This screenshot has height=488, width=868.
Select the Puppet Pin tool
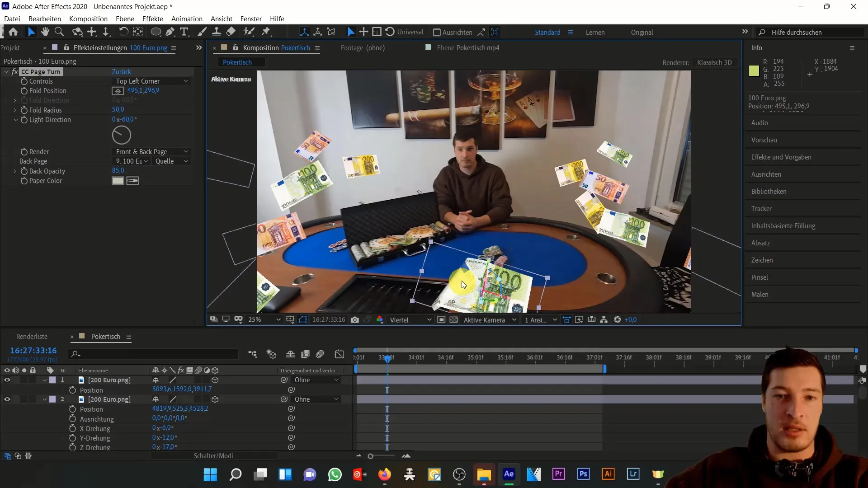[x=266, y=32]
